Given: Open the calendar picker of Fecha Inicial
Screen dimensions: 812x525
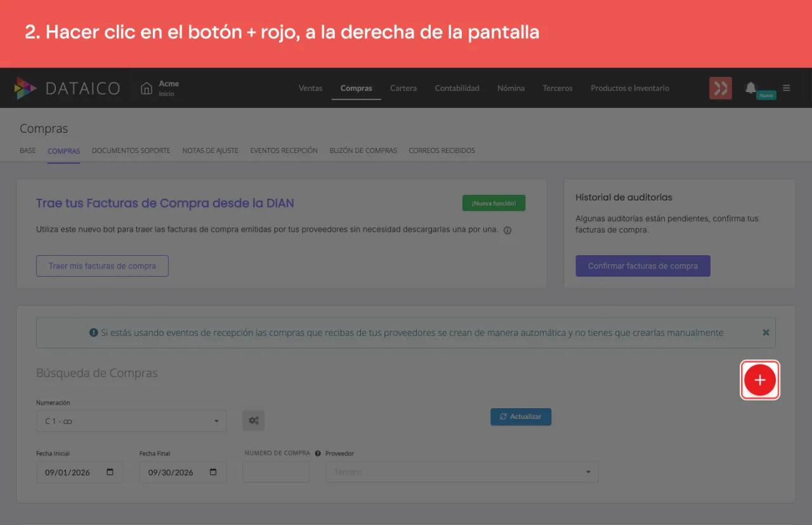Looking at the screenshot, I should (x=110, y=472).
